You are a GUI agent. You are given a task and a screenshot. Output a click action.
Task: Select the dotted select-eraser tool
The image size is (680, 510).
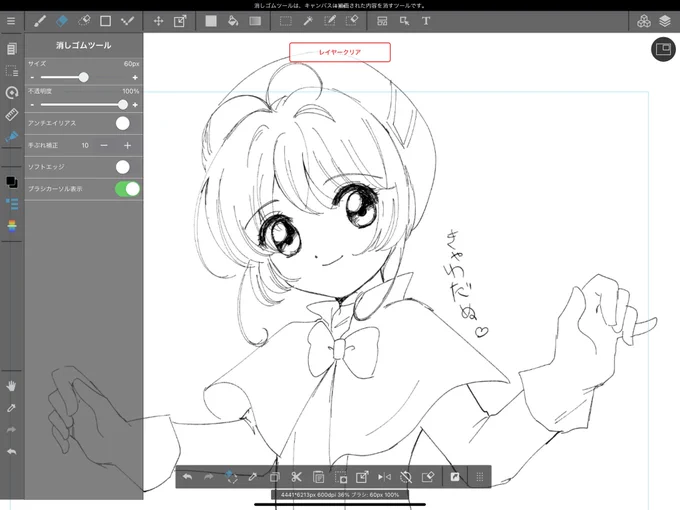pos(84,21)
